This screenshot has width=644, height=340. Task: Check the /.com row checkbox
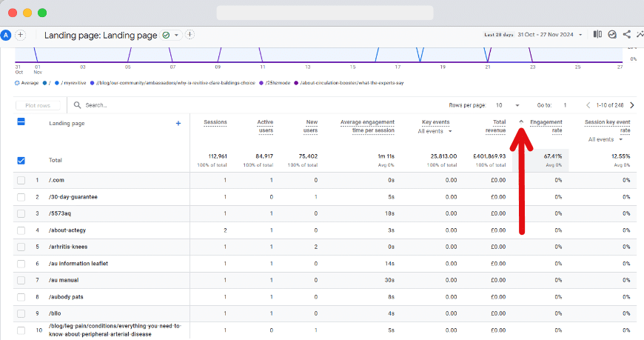[21, 181]
